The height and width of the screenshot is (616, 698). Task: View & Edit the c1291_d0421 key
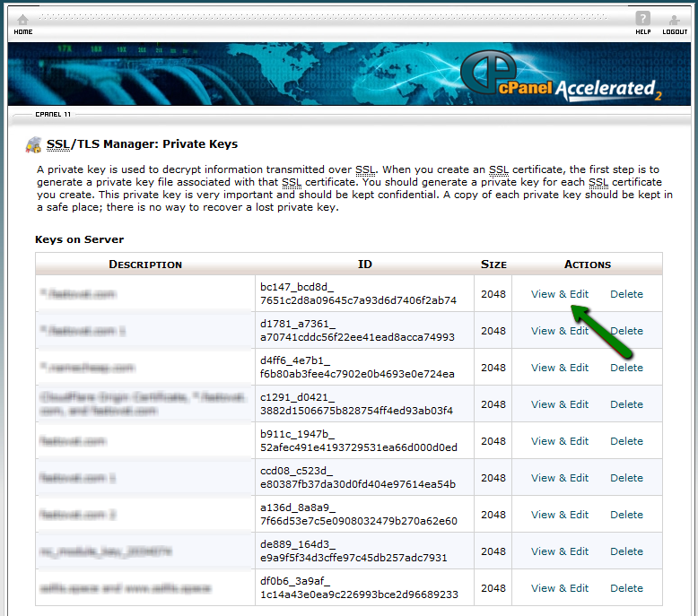(559, 404)
